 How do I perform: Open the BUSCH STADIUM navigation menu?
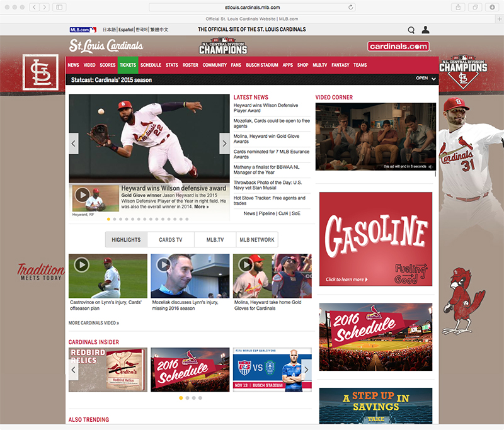click(262, 65)
